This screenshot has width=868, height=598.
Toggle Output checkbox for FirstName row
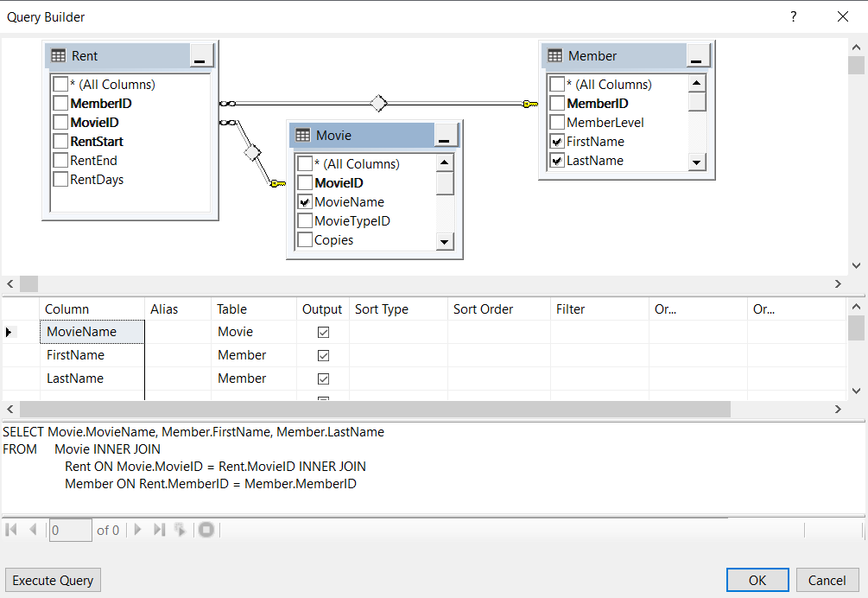[323, 355]
